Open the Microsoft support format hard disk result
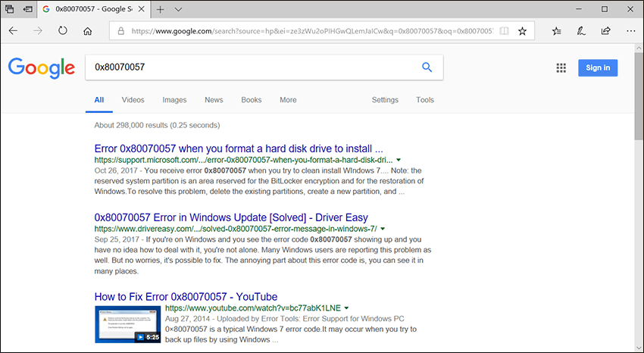Image resolution: width=644 pixels, height=353 pixels. point(239,148)
